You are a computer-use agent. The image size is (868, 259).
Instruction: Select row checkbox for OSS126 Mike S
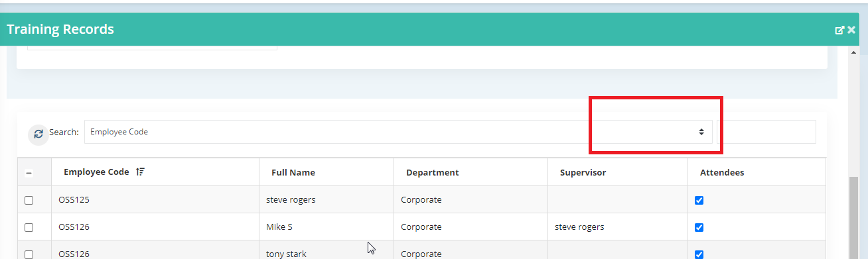click(29, 227)
